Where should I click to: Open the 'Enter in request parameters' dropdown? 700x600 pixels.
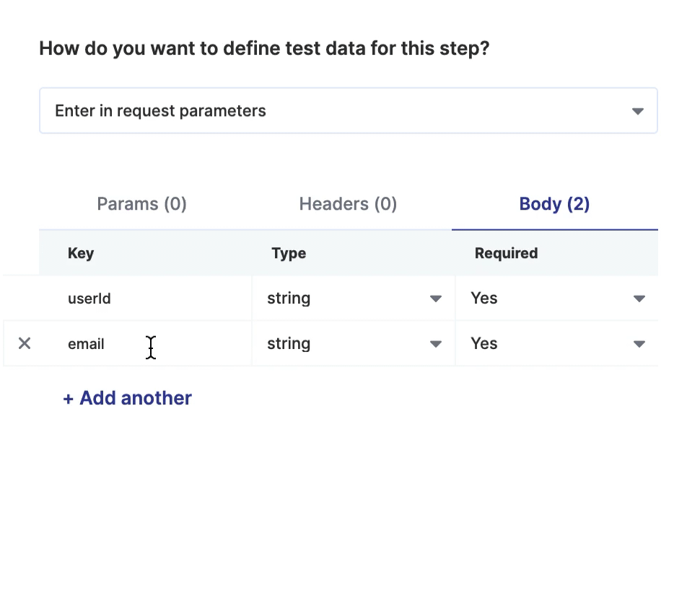(x=348, y=111)
